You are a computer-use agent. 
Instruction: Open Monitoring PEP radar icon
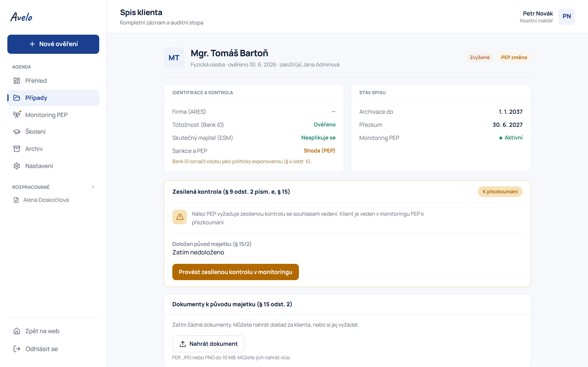click(17, 115)
